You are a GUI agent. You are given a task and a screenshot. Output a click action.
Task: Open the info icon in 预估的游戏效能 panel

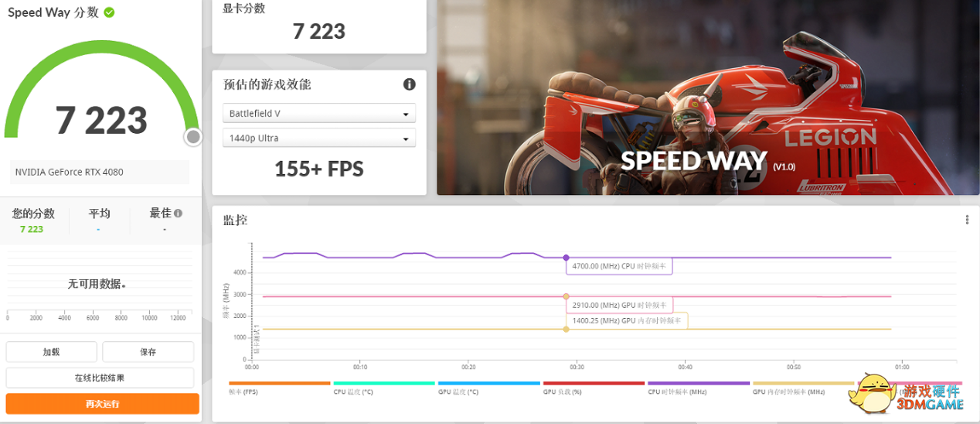click(x=410, y=84)
